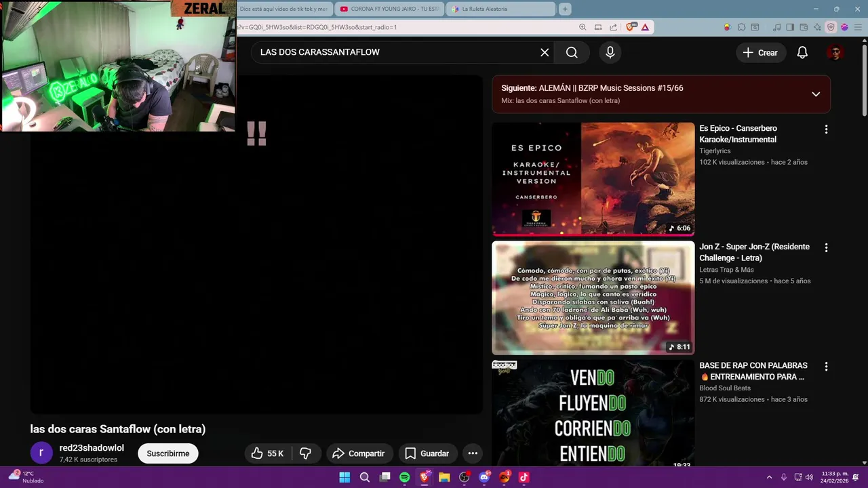
Task: Open the Crear menu button
Action: click(x=761, y=52)
